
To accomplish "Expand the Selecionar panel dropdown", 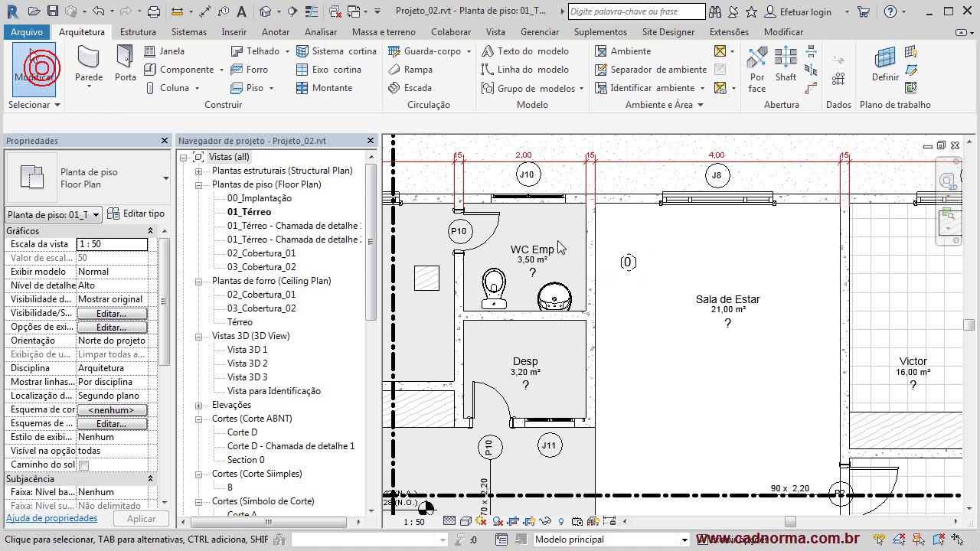I will pyautogui.click(x=34, y=105).
